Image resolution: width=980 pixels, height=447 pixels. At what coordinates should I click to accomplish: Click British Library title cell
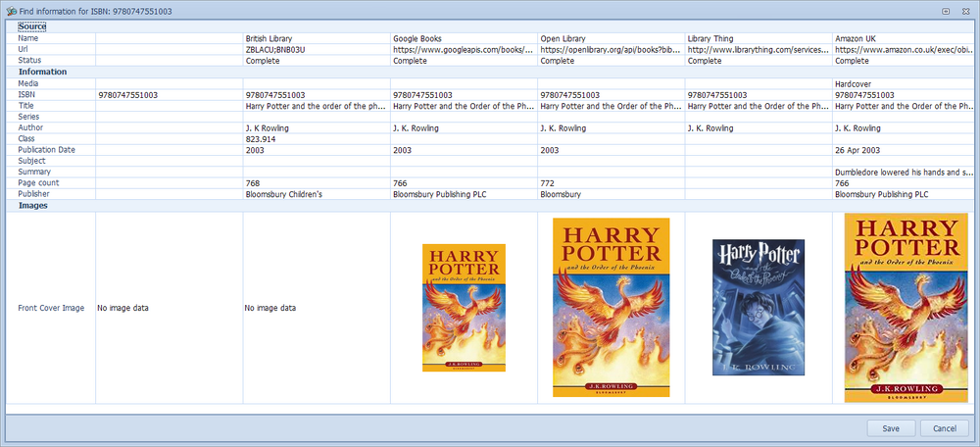point(317,106)
